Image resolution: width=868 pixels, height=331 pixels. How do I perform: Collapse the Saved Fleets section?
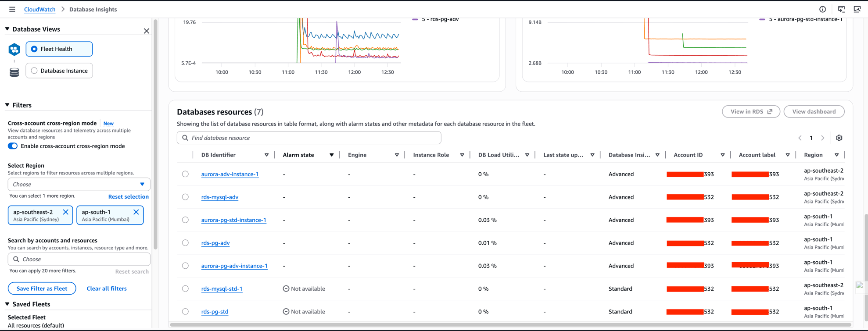click(x=7, y=304)
